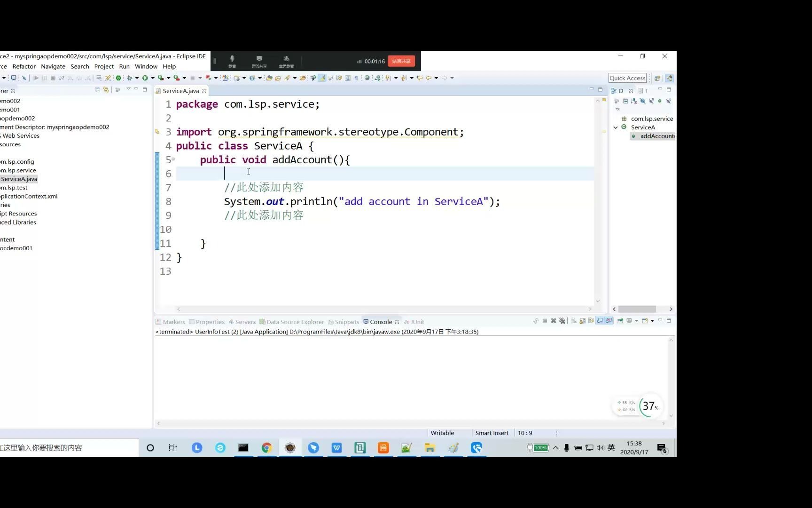
Task: Open the Project Explorer View Menu triangle
Action: click(128, 89)
